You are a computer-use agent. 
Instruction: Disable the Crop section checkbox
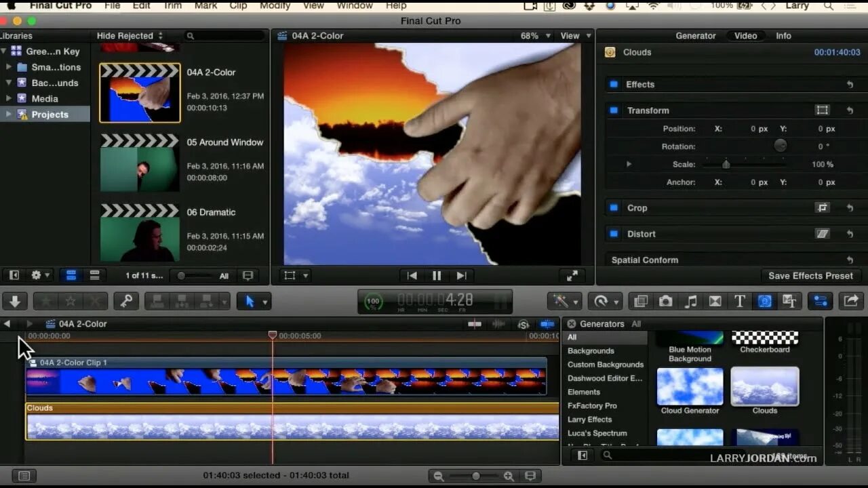[x=614, y=208]
